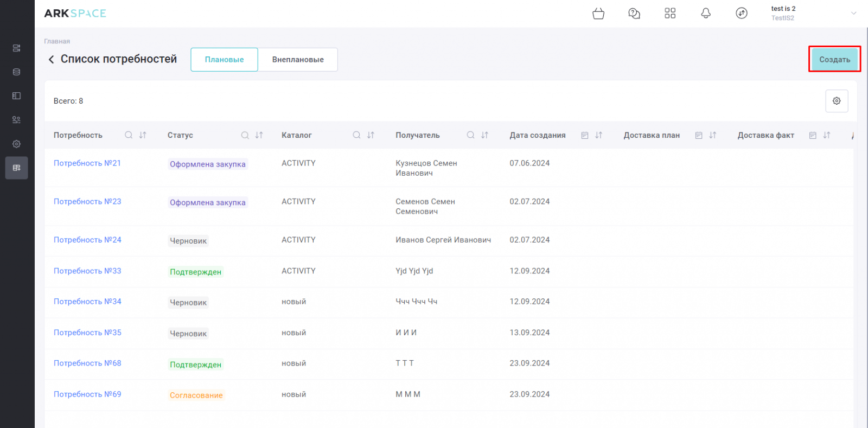Expand the test is 2 user menu

[853, 14]
